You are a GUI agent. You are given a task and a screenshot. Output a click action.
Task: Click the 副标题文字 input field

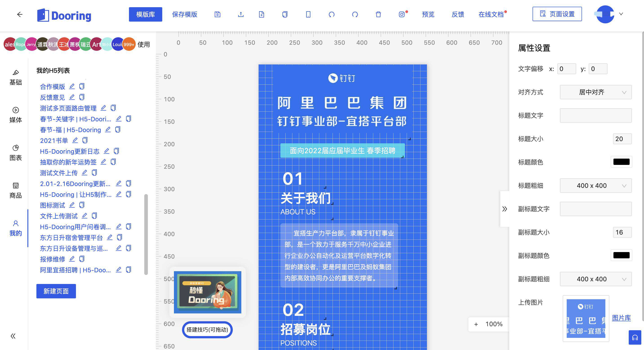(x=595, y=209)
